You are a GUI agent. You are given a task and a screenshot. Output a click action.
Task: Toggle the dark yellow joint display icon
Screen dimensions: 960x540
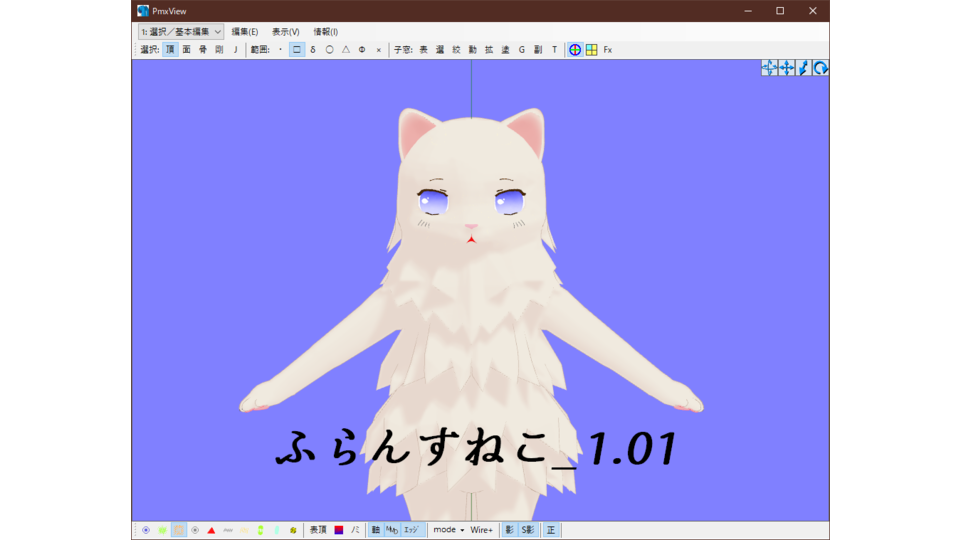coord(293,530)
